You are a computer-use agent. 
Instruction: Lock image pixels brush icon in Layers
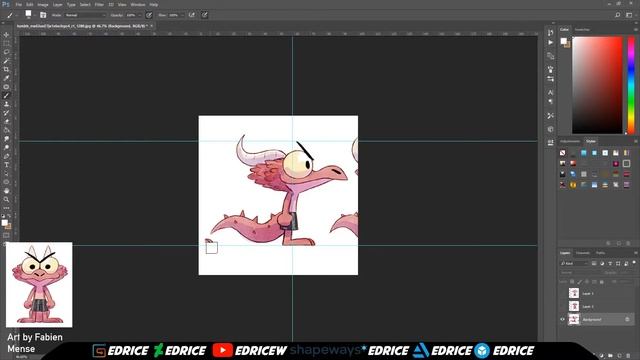click(580, 282)
